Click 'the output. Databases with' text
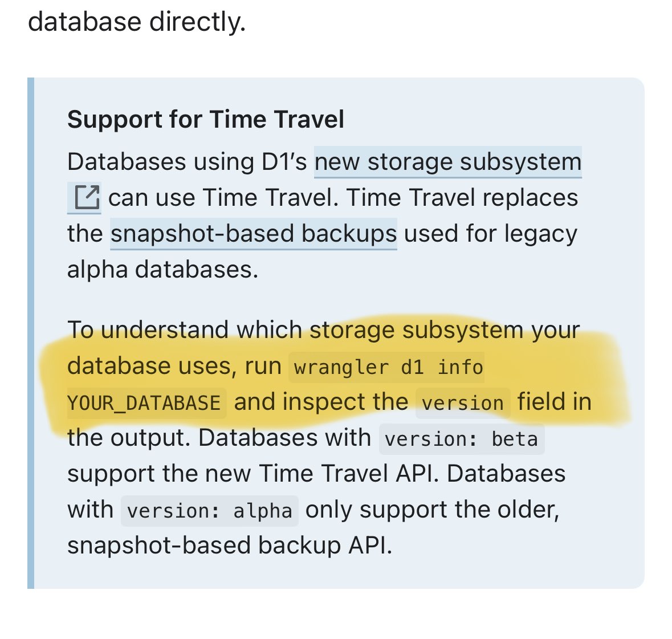 (x=219, y=438)
